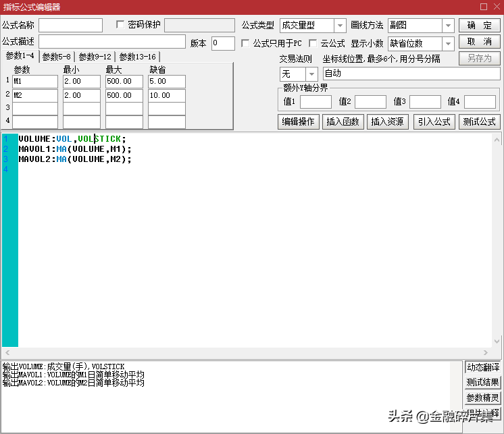This screenshot has height=434, width=504.
Task: Run the 测试公式 button
Action: coord(479,121)
